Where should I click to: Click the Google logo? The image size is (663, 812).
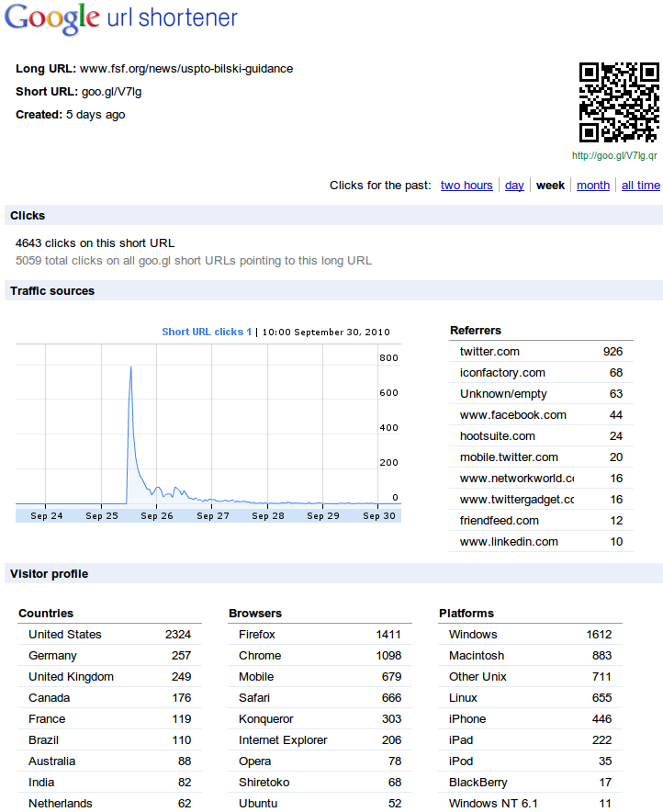(x=51, y=18)
